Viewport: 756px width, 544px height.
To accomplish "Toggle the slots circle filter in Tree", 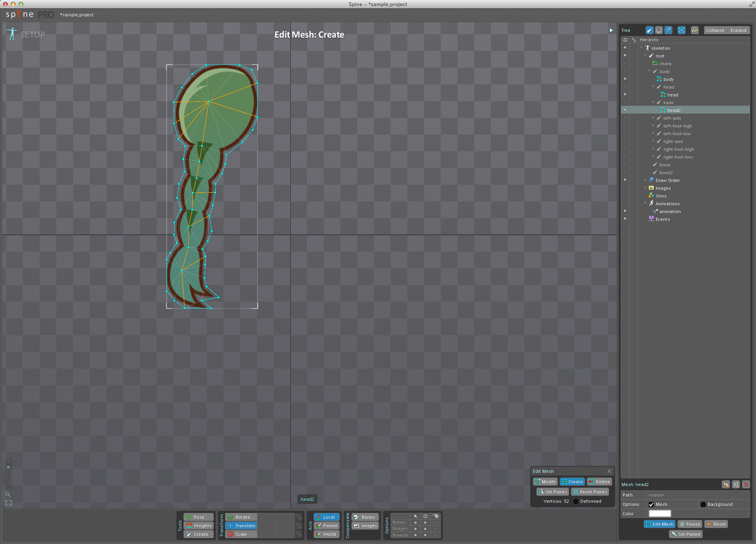I will pyautogui.click(x=659, y=30).
